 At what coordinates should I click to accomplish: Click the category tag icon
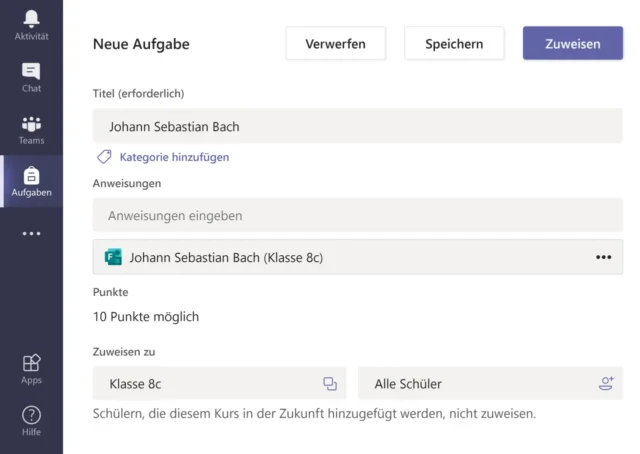point(104,157)
